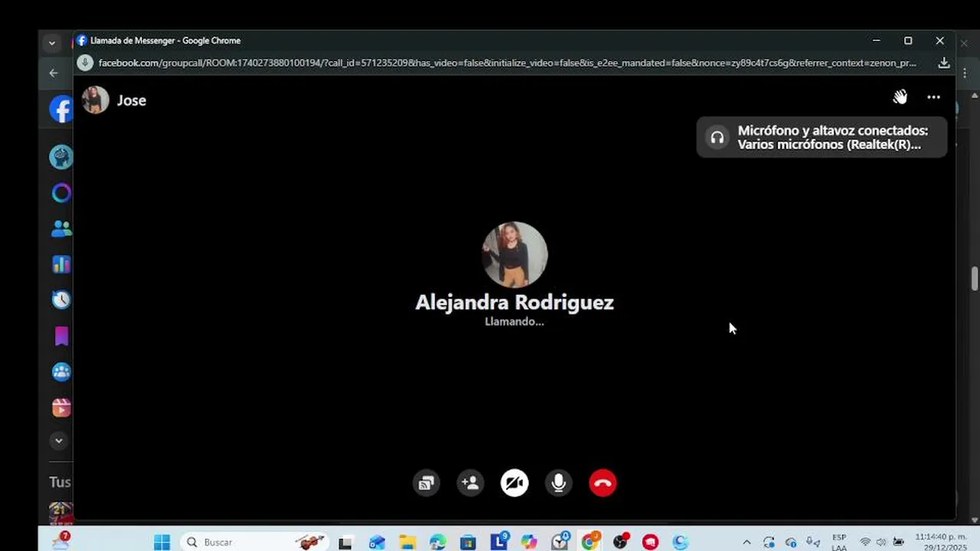Open the tab list dropdown in background browser
The image size is (980, 551).
coord(52,43)
